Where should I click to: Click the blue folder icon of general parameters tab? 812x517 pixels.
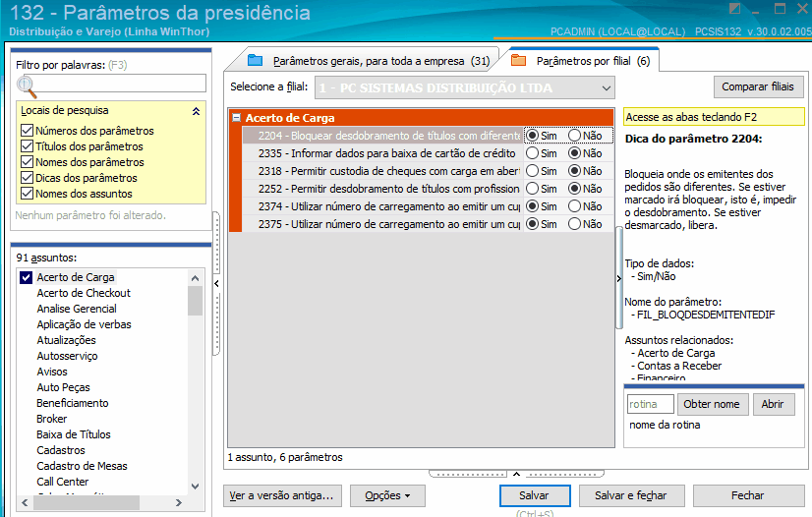coord(255,61)
